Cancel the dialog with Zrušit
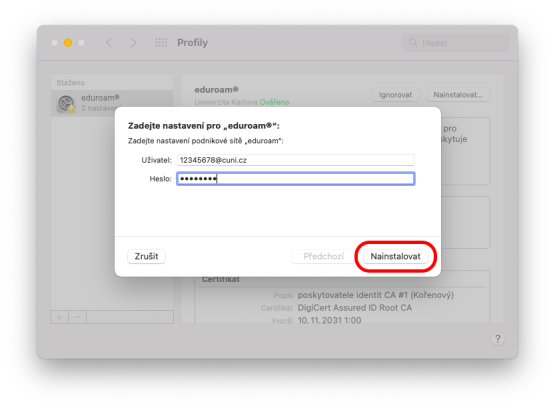This screenshot has height=408, width=555. pyautogui.click(x=146, y=256)
